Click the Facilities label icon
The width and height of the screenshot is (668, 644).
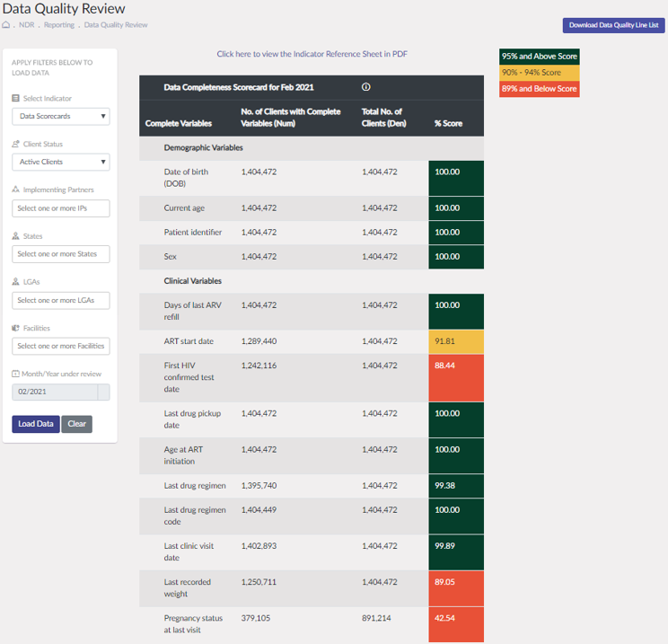16,329
